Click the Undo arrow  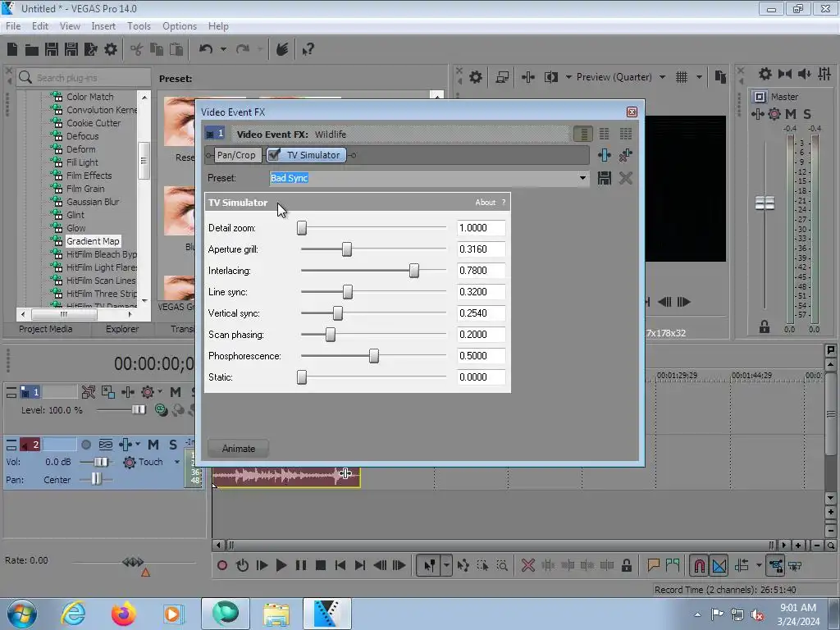tap(206, 49)
